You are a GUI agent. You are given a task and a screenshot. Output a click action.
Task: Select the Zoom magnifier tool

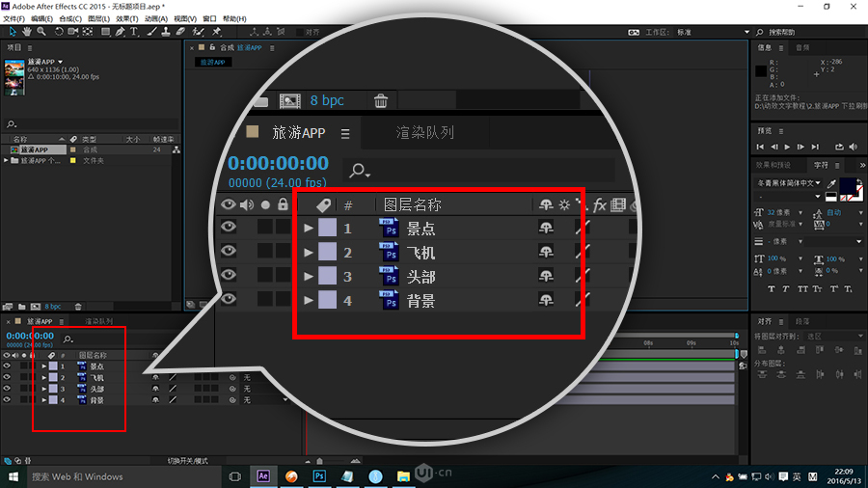(x=41, y=32)
